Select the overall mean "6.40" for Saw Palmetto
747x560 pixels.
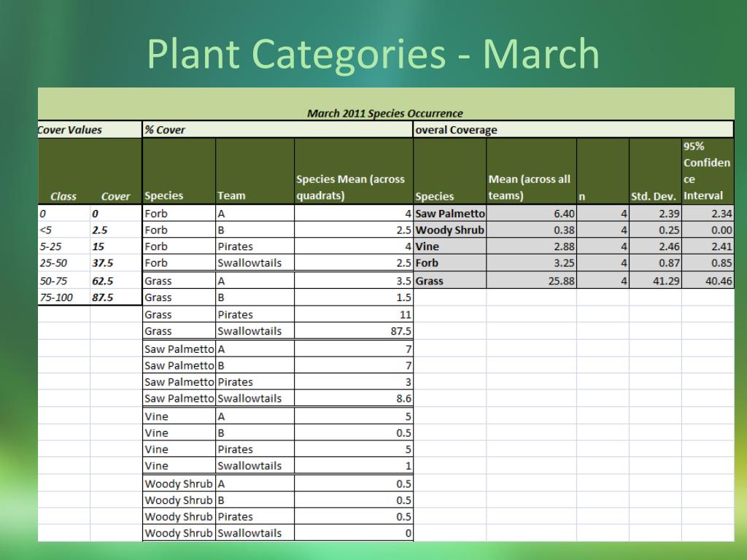(x=564, y=214)
